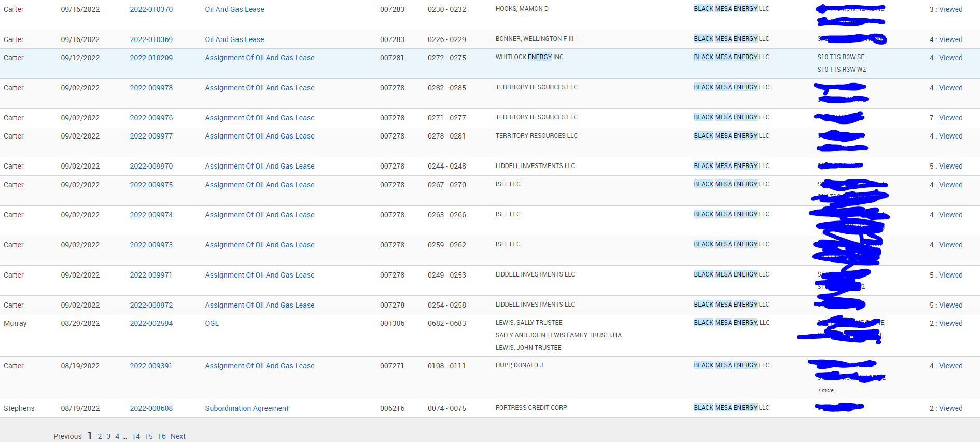980x442 pixels.
Task: Click Assignment link in Hupp, Donald J row
Action: click(260, 366)
